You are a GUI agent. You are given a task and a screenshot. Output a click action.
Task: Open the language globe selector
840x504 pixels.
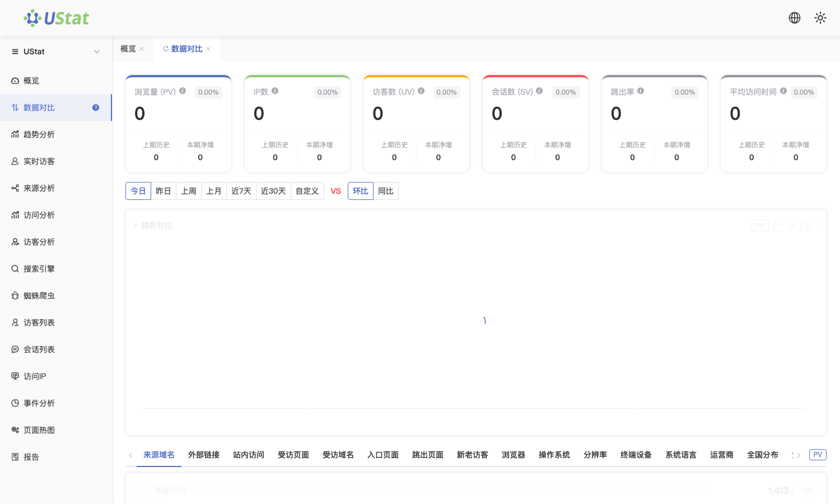795,18
